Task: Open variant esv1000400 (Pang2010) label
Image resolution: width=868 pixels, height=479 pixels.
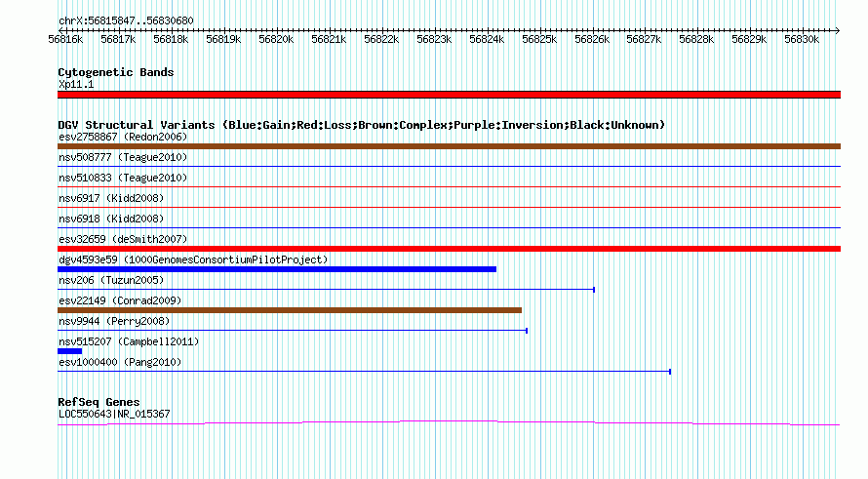Action: click(x=120, y=362)
